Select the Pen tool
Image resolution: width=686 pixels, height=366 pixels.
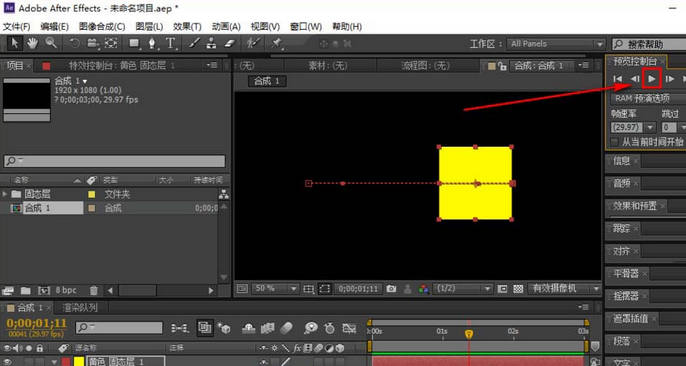(x=152, y=43)
